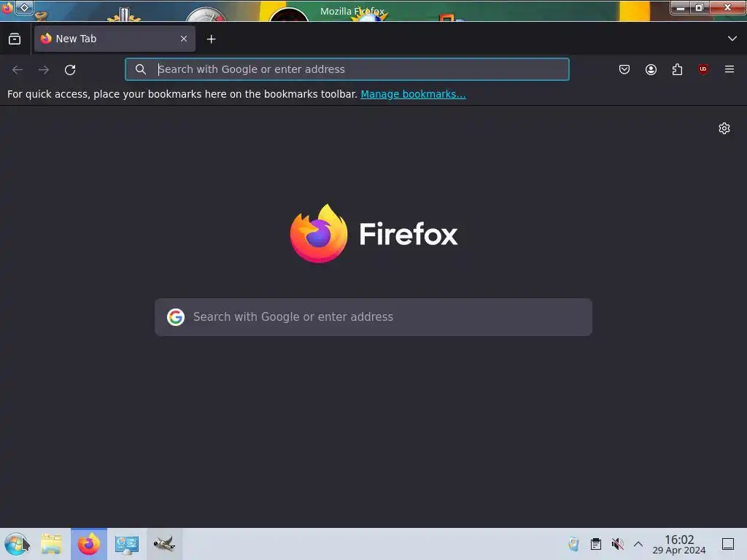Follow the Manage bookmarks link
This screenshot has width=747, height=560.
413,94
